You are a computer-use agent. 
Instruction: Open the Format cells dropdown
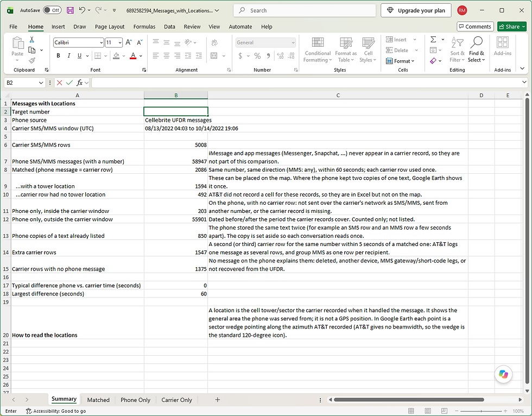pyautogui.click(x=401, y=61)
